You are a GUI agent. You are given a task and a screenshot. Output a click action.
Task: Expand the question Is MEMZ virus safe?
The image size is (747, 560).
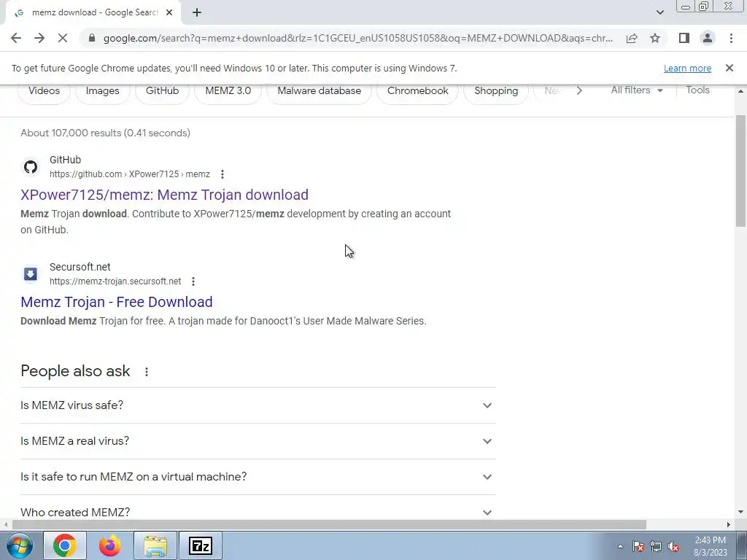[x=258, y=405]
